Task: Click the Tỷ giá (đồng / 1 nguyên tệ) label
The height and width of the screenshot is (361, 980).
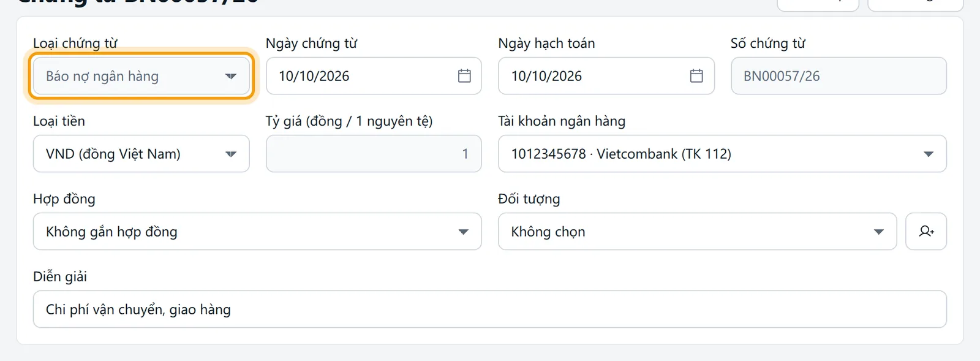Action: tap(349, 121)
